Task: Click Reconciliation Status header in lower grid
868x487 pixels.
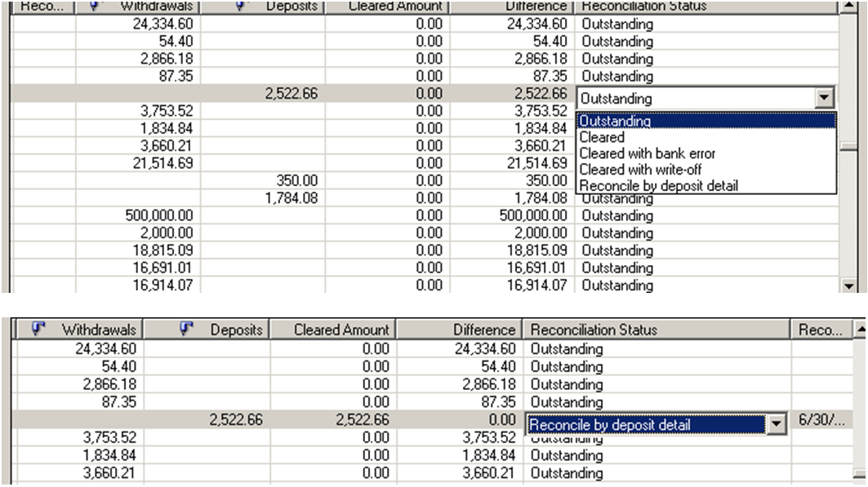Action: 657,330
